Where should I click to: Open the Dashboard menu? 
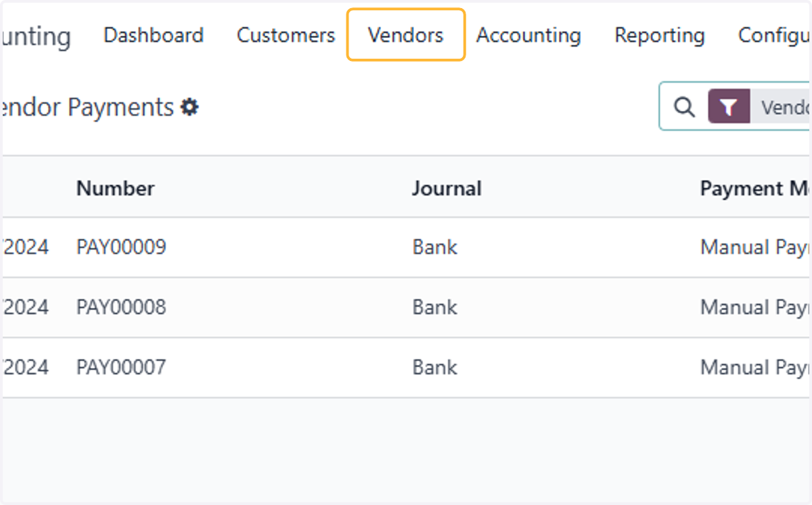[x=154, y=35]
